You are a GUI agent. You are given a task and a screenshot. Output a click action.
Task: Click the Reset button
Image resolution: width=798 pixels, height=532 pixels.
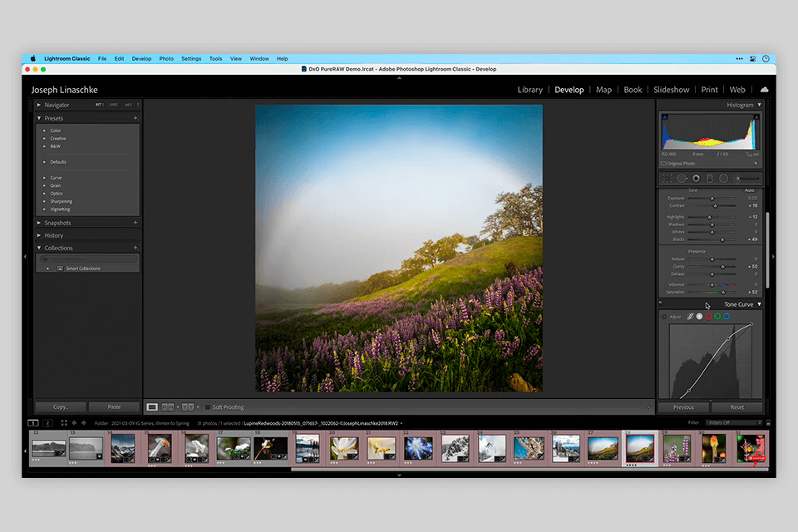737,407
